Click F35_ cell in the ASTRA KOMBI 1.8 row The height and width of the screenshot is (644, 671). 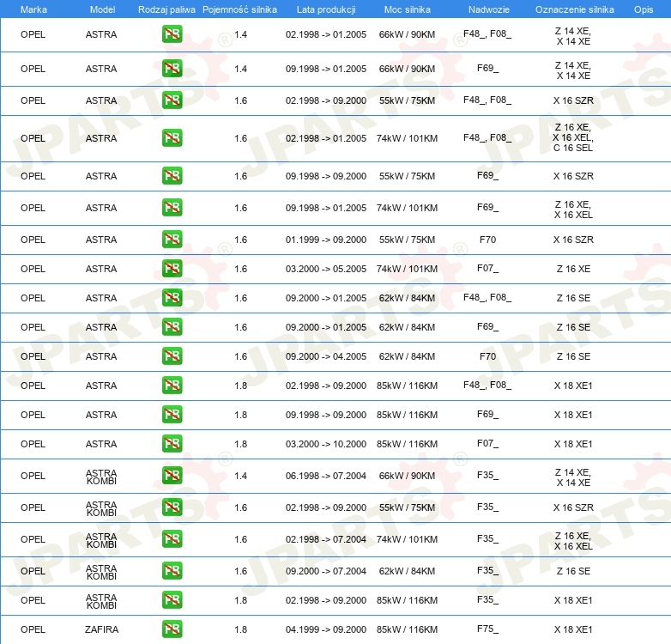(488, 599)
